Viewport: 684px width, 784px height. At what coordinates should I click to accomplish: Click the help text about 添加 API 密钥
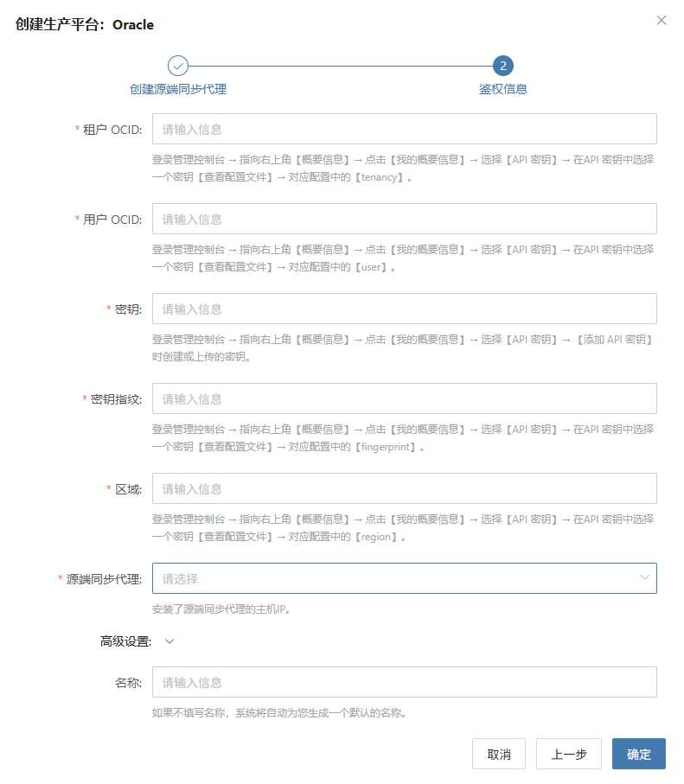[403, 348]
